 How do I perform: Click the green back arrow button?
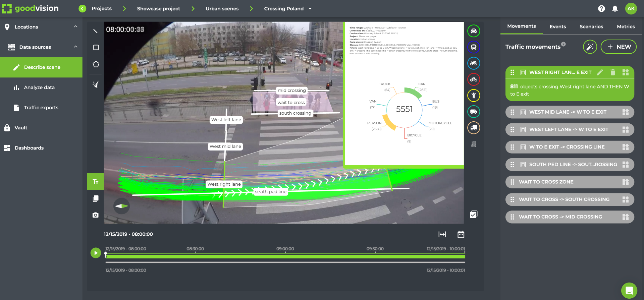[83, 9]
